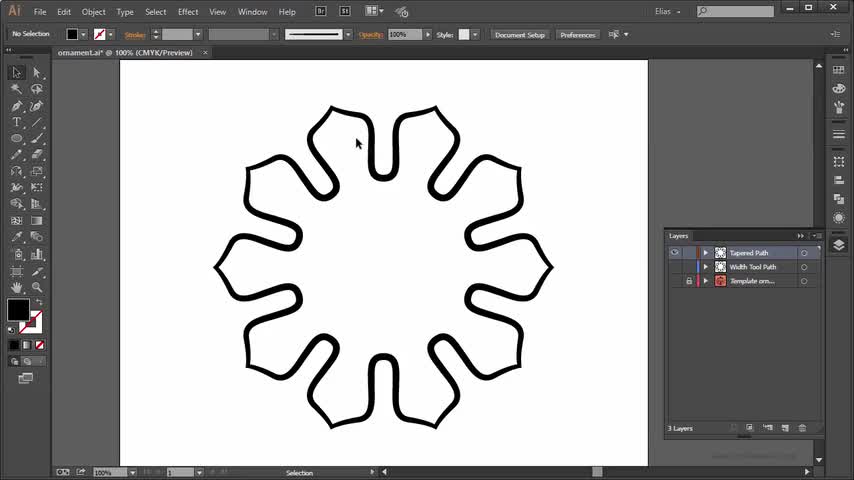Viewport: 854px width, 480px height.
Task: Open the Effect menu
Action: pyautogui.click(x=188, y=11)
